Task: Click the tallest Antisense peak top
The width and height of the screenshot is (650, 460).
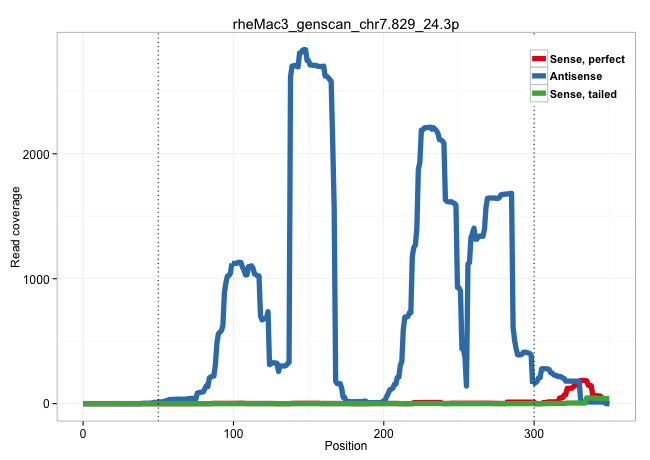Action: pos(303,49)
